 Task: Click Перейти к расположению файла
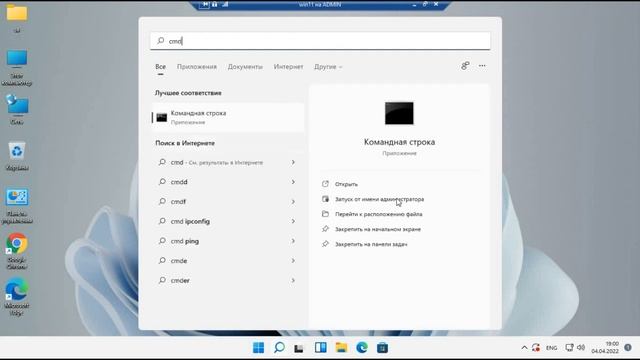(378, 214)
